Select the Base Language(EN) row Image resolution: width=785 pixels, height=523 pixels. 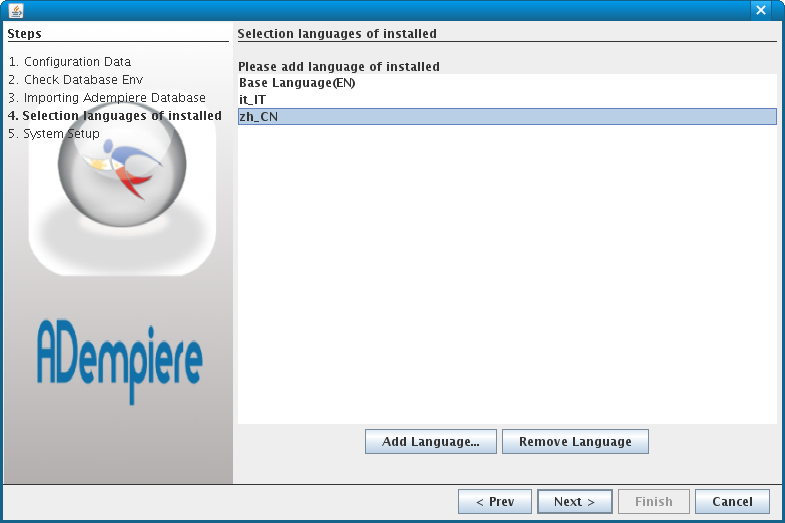click(x=507, y=83)
